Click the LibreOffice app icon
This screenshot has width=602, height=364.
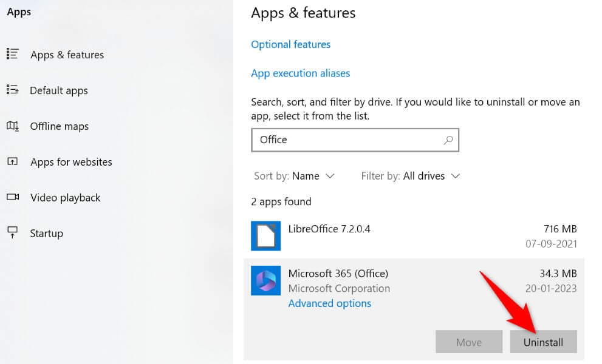[265, 236]
